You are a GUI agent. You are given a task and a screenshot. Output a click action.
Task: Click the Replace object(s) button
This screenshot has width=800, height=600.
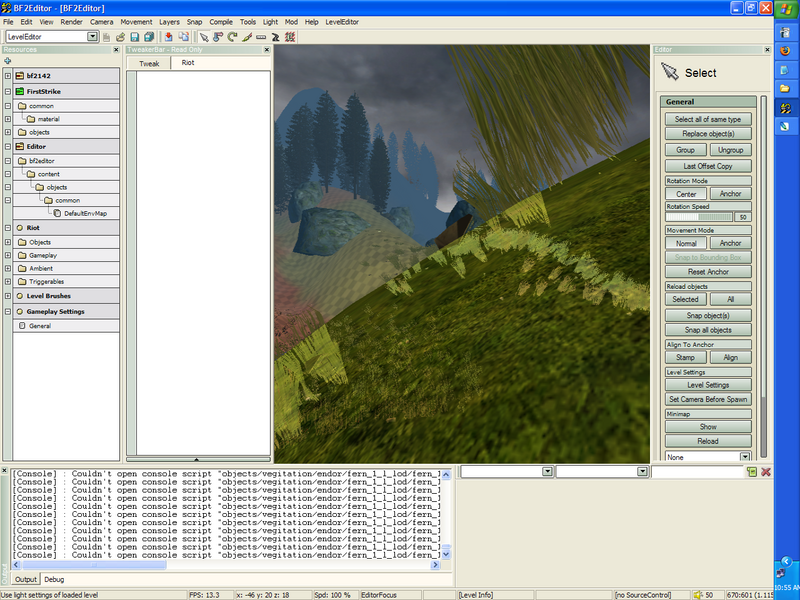click(x=708, y=134)
